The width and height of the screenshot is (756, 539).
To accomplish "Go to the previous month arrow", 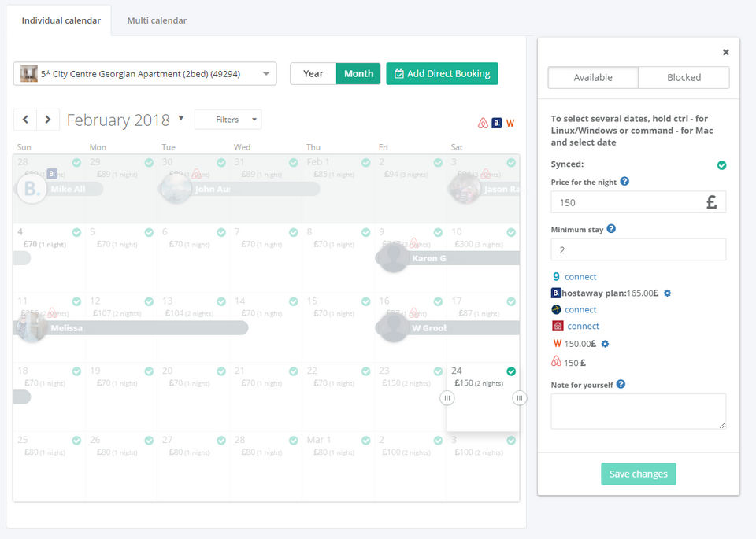I will [x=25, y=120].
